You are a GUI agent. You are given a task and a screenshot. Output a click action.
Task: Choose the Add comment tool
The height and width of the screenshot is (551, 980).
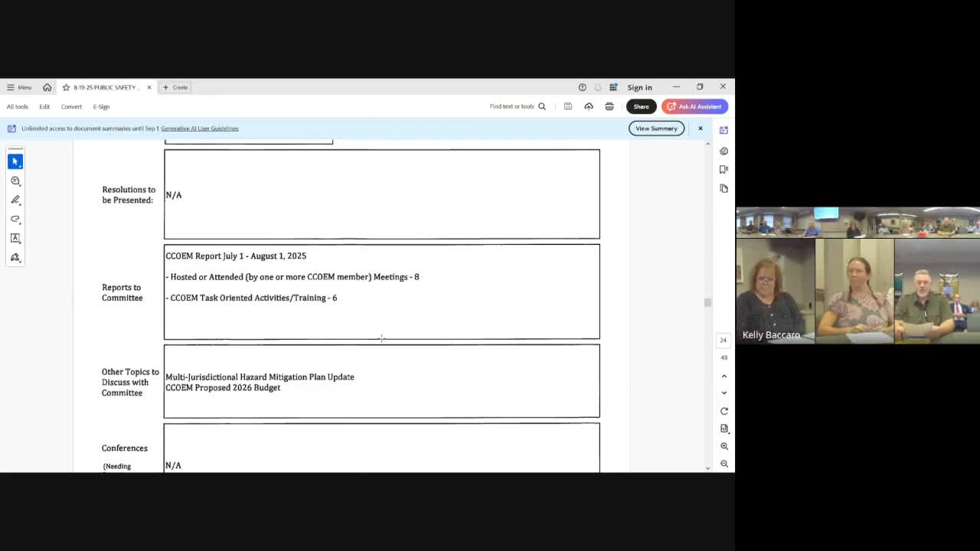point(15,181)
